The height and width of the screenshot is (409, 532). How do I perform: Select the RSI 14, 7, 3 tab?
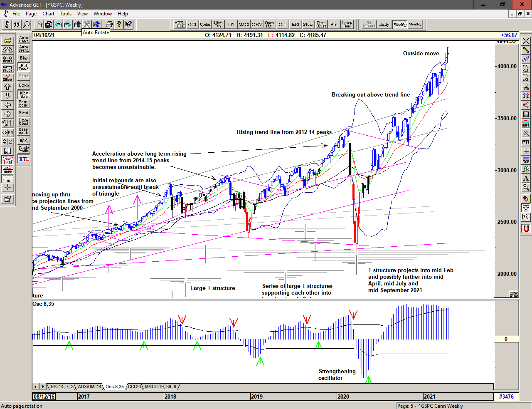click(x=62, y=387)
